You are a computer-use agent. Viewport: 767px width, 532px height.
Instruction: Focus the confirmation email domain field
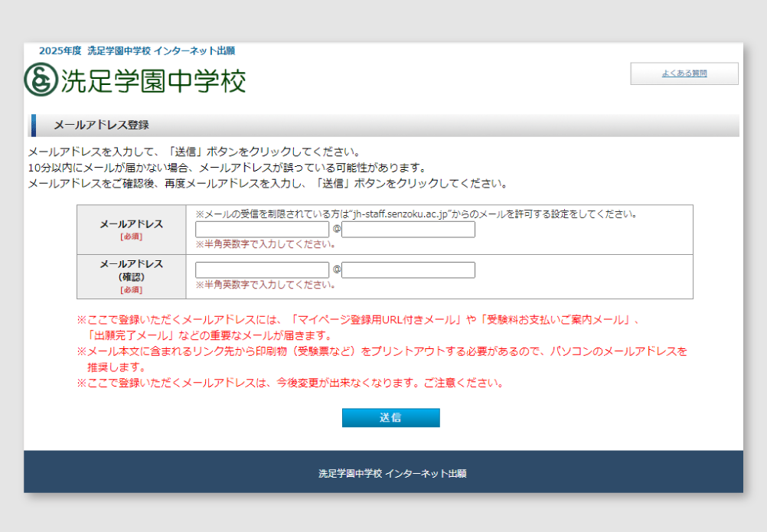(x=408, y=270)
